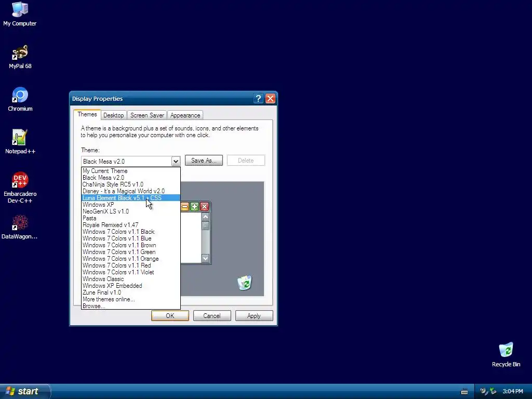Click the network tray icon beside the clock

click(x=493, y=391)
